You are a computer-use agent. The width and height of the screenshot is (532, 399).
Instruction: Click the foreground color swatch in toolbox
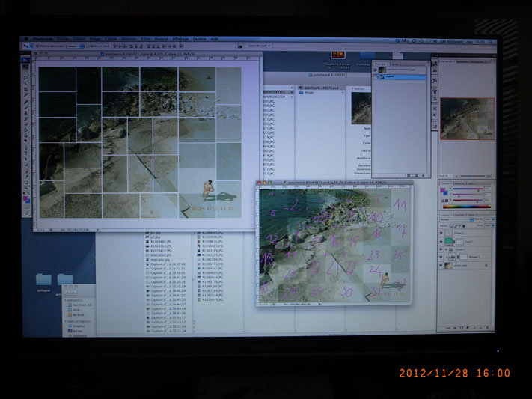click(x=25, y=198)
